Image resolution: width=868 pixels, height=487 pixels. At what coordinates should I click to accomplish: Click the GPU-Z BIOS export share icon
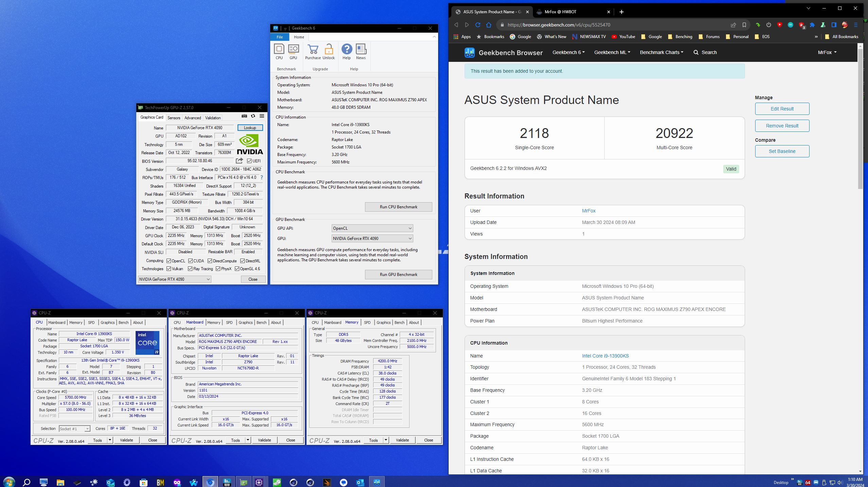240,161
